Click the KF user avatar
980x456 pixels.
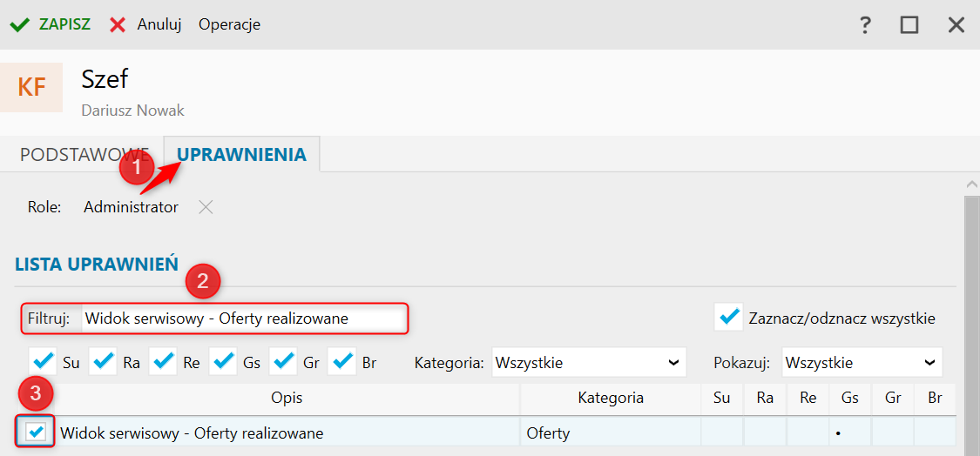[x=31, y=87]
